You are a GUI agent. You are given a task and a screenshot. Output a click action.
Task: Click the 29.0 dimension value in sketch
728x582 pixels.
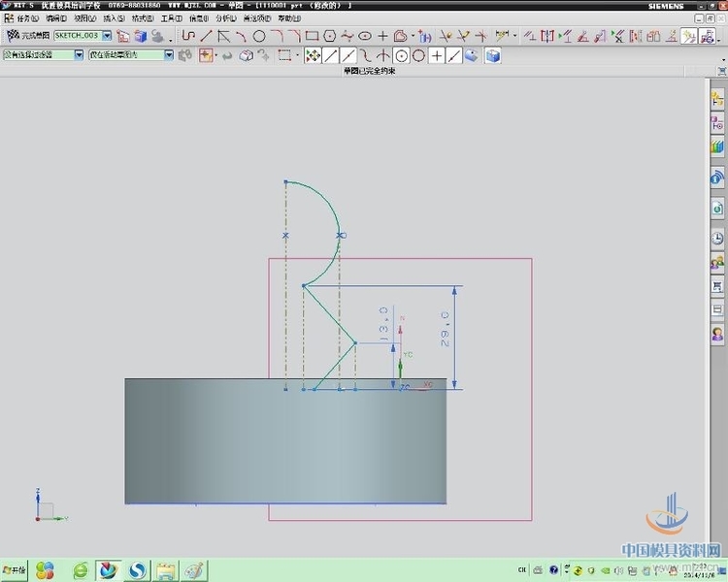point(445,330)
